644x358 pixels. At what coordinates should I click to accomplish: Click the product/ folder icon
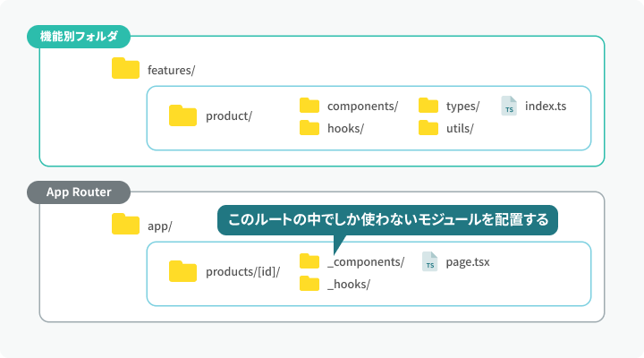(x=182, y=115)
